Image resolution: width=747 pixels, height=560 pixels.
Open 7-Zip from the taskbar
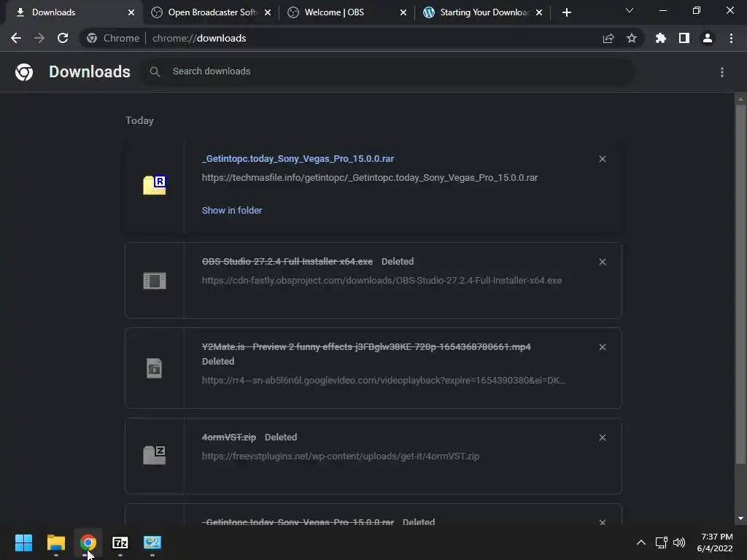click(120, 542)
